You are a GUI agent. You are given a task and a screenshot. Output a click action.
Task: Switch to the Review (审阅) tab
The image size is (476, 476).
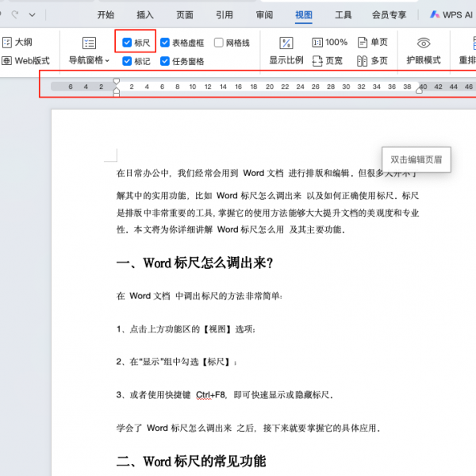[265, 14]
